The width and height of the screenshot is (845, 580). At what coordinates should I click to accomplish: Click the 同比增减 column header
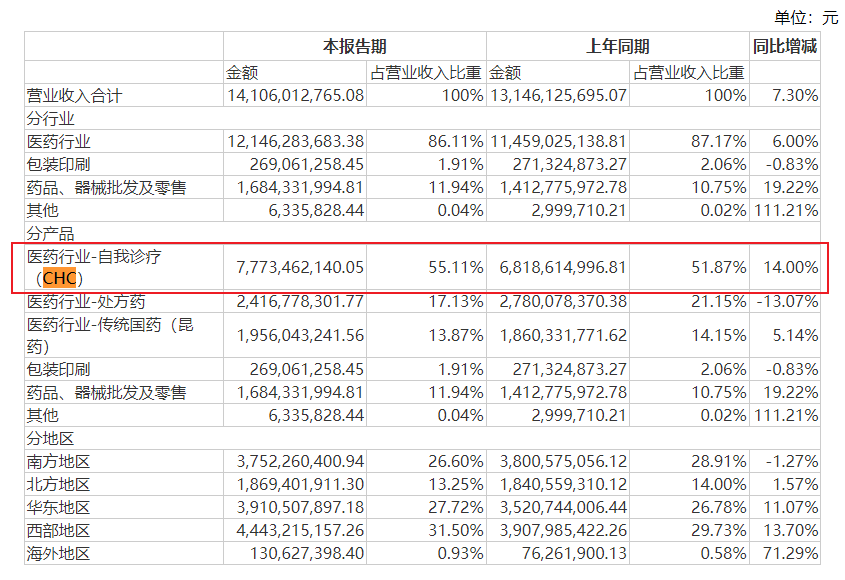(785, 46)
